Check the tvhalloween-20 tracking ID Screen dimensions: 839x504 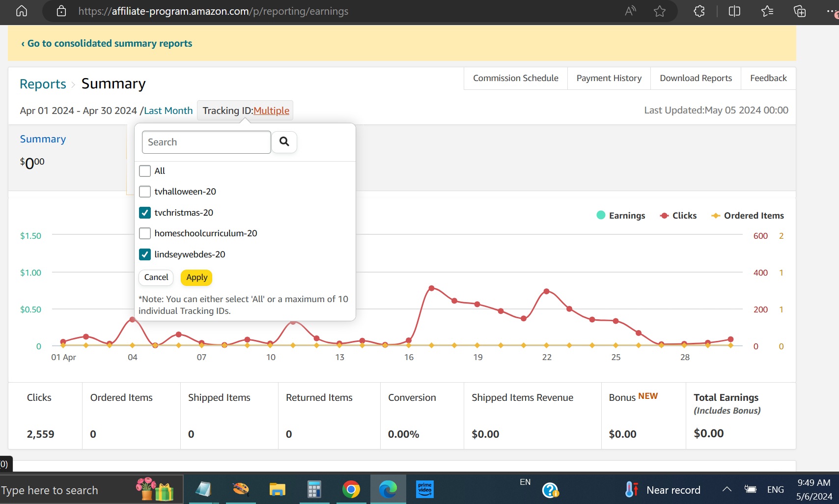pos(145,192)
